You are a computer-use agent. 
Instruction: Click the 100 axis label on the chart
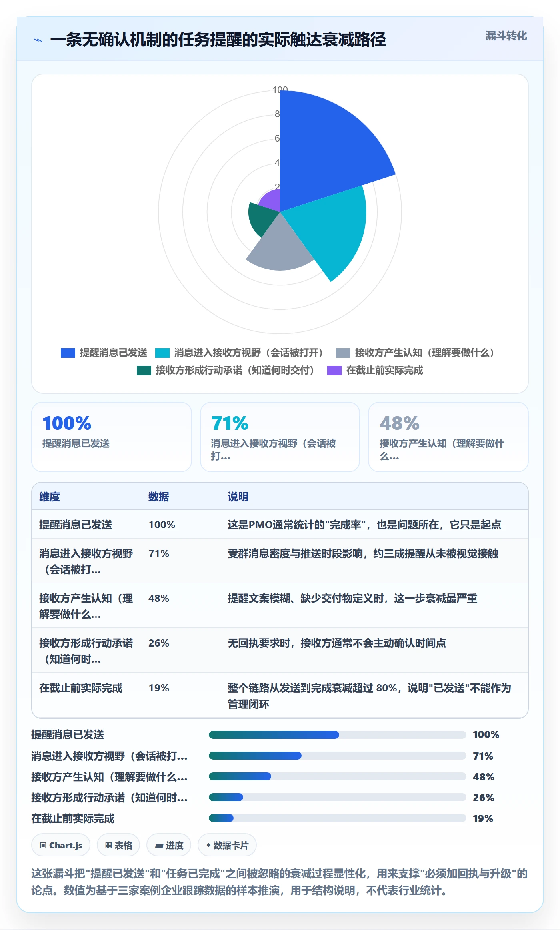[x=280, y=90]
